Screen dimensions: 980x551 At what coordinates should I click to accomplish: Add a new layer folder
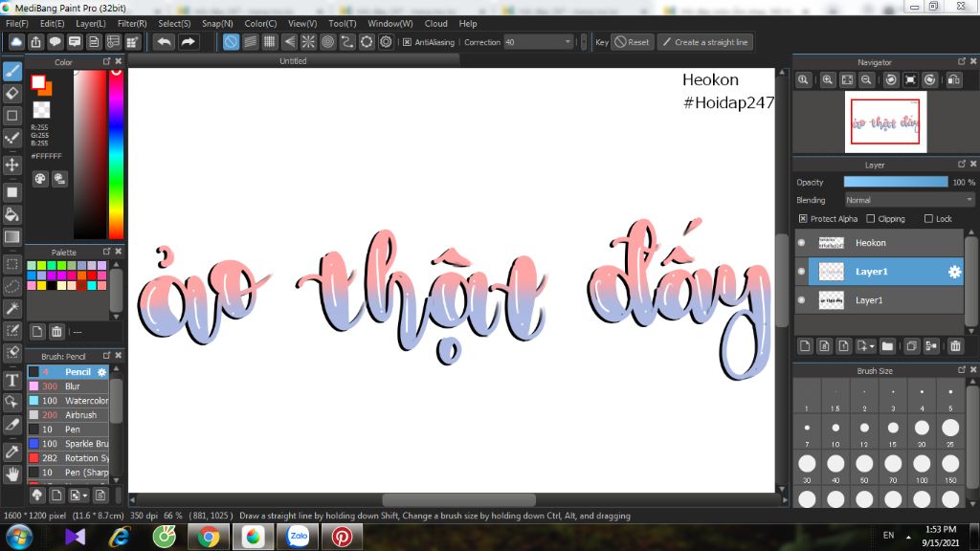pos(887,346)
